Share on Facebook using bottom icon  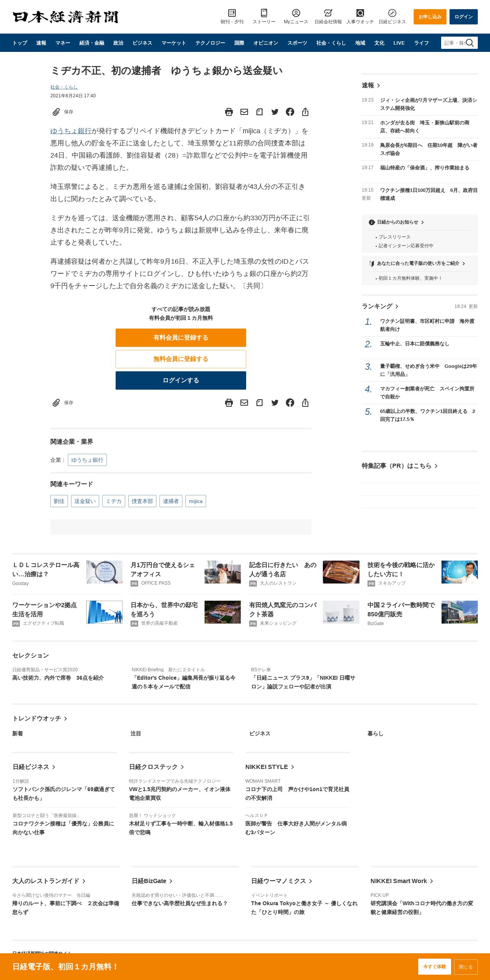coord(290,403)
